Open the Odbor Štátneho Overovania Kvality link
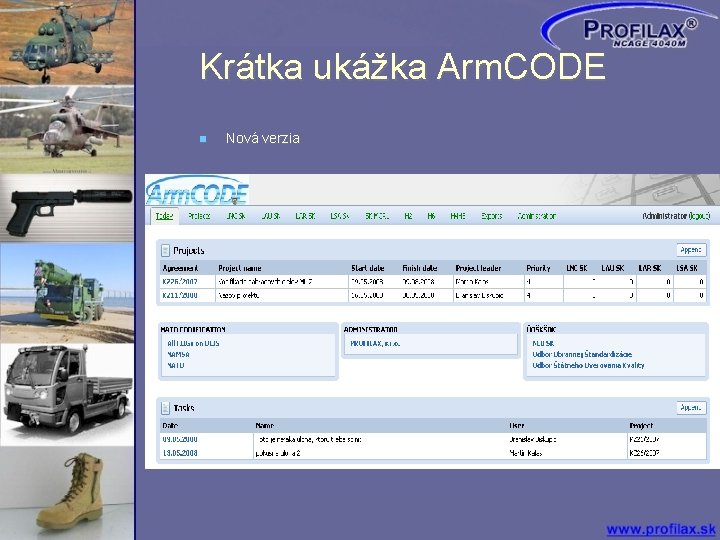Screen dimensions: 720x540 pyautogui.click(x=588, y=366)
